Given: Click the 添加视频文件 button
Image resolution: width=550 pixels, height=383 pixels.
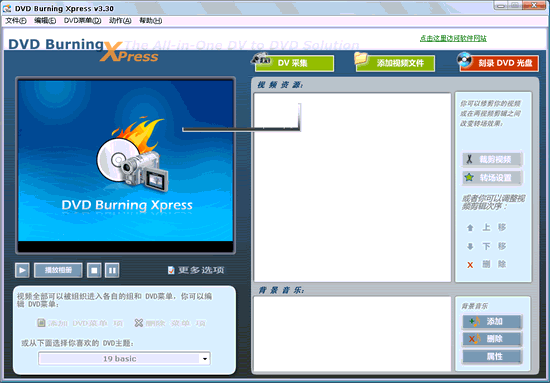Looking at the screenshot, I should tap(395, 63).
